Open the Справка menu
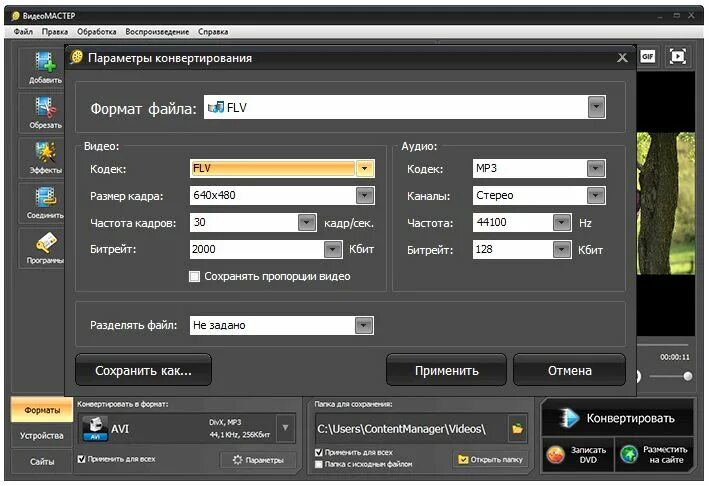Screen dimensions: 709x486 213,32
